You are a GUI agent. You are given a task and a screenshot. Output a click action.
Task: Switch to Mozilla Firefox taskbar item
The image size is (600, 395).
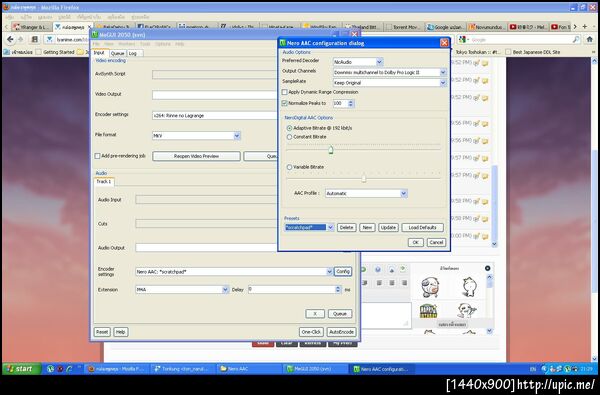click(116, 369)
